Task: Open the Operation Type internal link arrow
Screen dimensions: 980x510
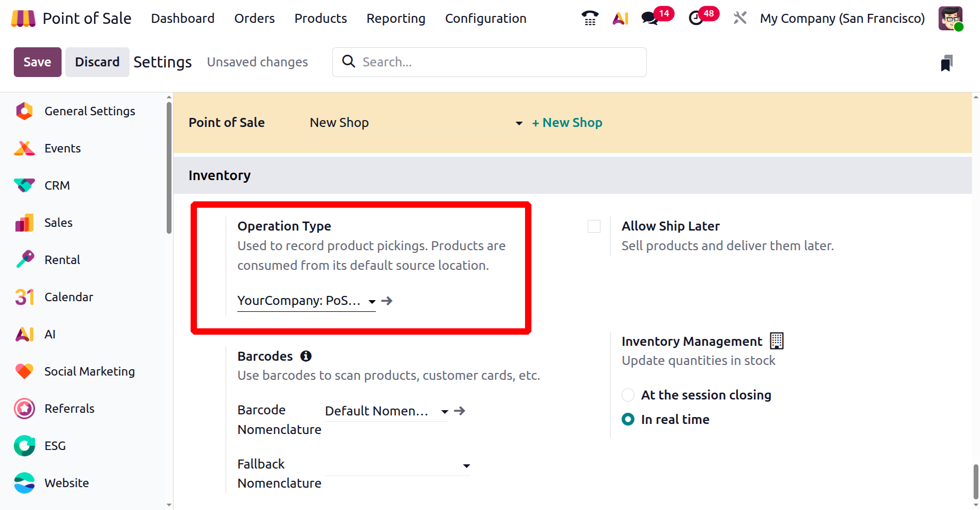Action: 387,301
